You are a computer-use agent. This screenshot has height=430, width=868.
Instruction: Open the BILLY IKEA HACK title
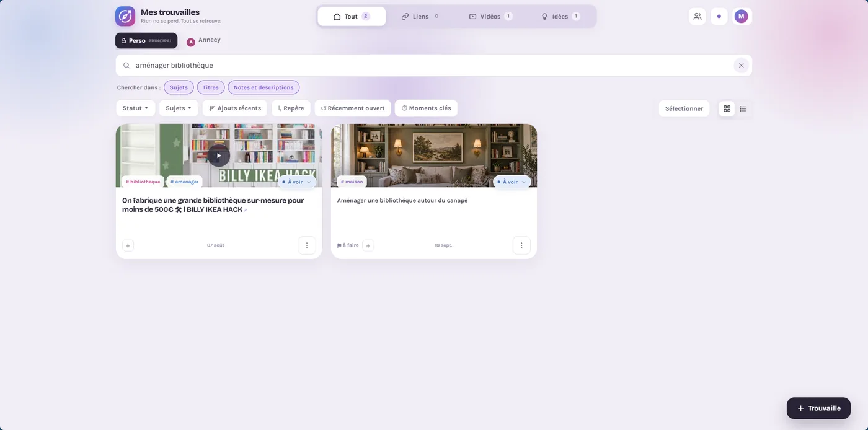tap(213, 205)
